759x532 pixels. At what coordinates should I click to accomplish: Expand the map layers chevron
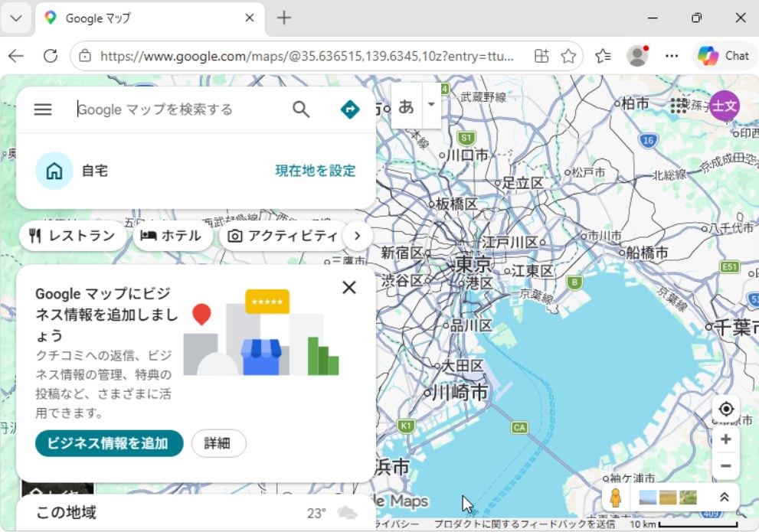(x=724, y=498)
